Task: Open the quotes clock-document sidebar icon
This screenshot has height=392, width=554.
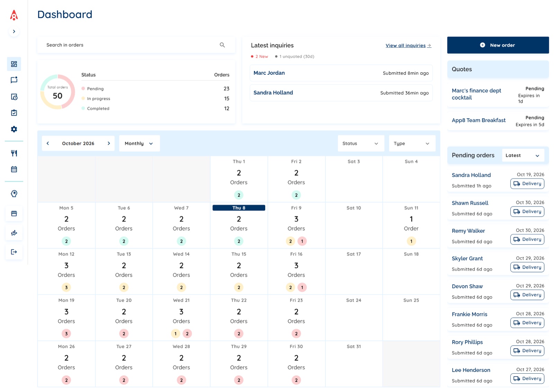Action: [14, 97]
